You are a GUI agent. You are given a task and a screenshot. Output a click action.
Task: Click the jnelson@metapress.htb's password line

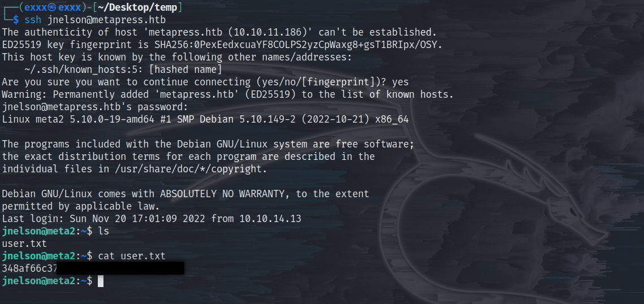point(95,107)
